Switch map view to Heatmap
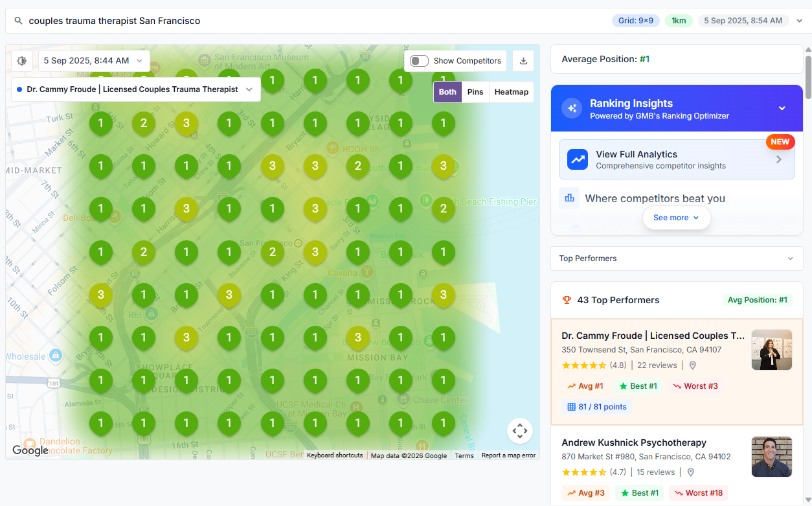The height and width of the screenshot is (506, 812). [512, 92]
